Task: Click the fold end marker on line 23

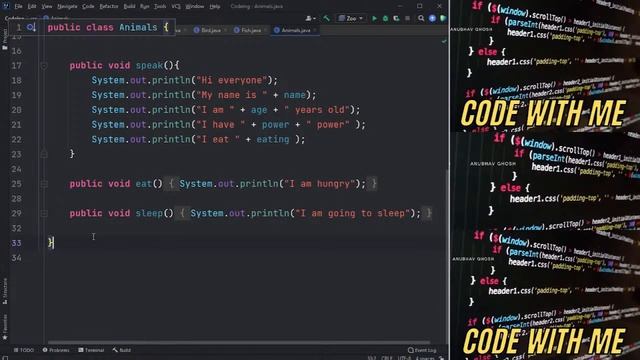Action: (x=44, y=154)
